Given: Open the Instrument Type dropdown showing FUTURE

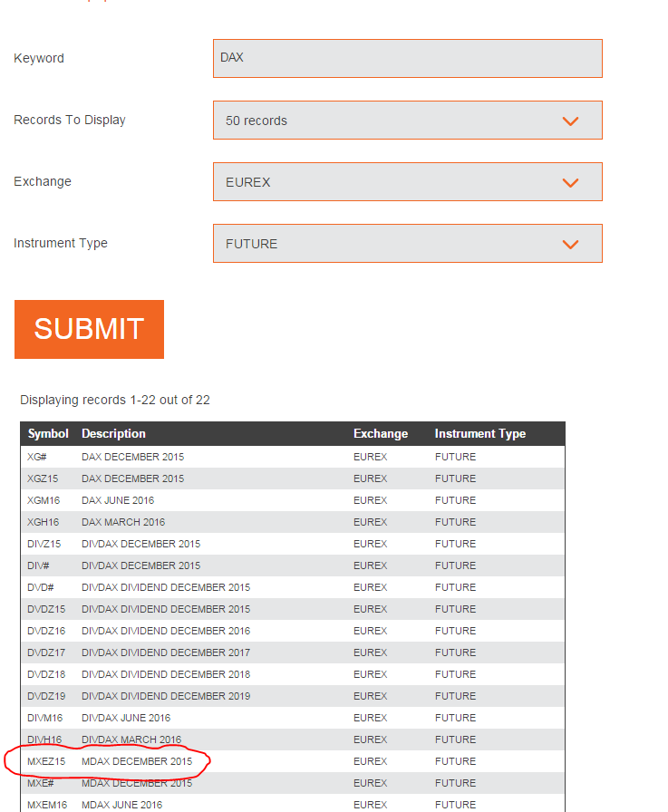Looking at the screenshot, I should tap(407, 244).
